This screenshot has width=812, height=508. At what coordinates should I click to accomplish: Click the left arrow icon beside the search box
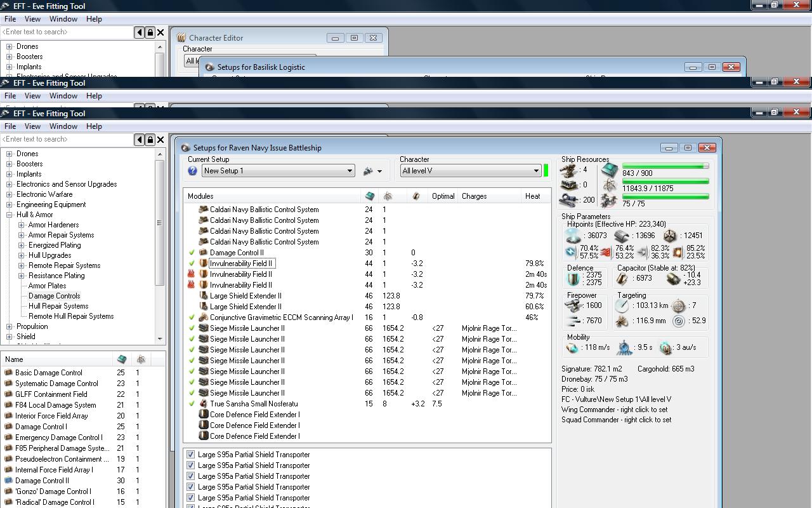140,139
